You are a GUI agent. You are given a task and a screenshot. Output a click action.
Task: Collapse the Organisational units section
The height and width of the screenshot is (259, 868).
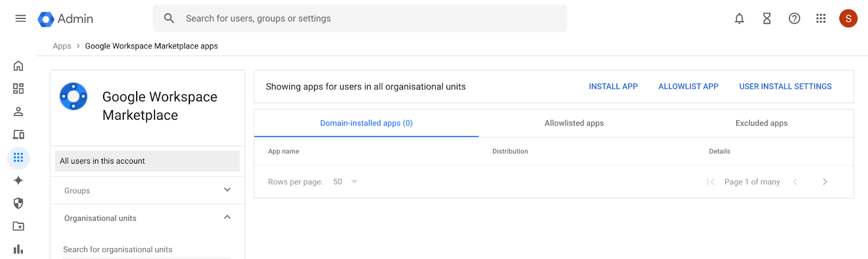click(x=227, y=218)
